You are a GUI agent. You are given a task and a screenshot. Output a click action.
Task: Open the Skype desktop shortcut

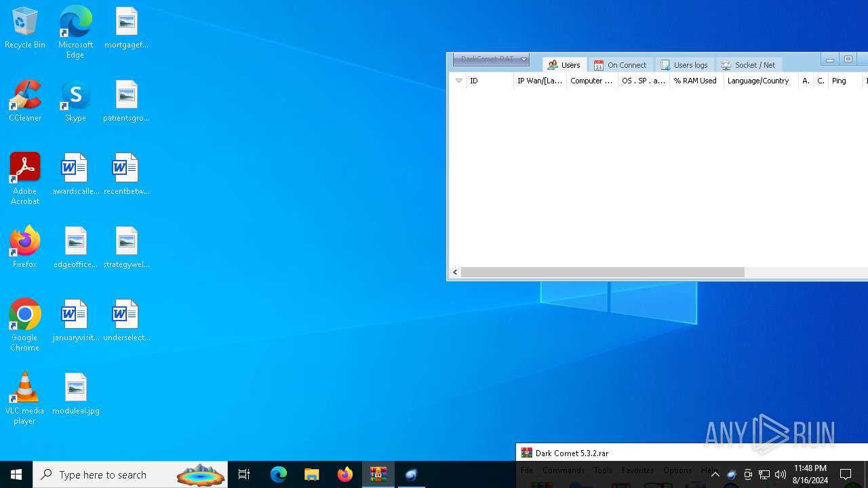pyautogui.click(x=75, y=102)
